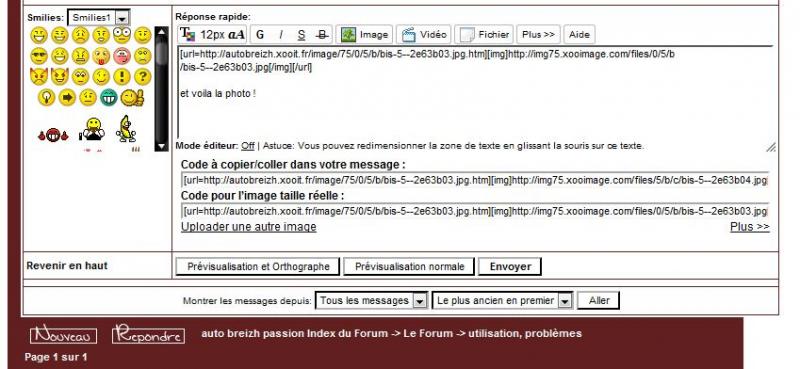The width and height of the screenshot is (800, 369).
Task: Open the font size aA control
Action: click(x=237, y=35)
